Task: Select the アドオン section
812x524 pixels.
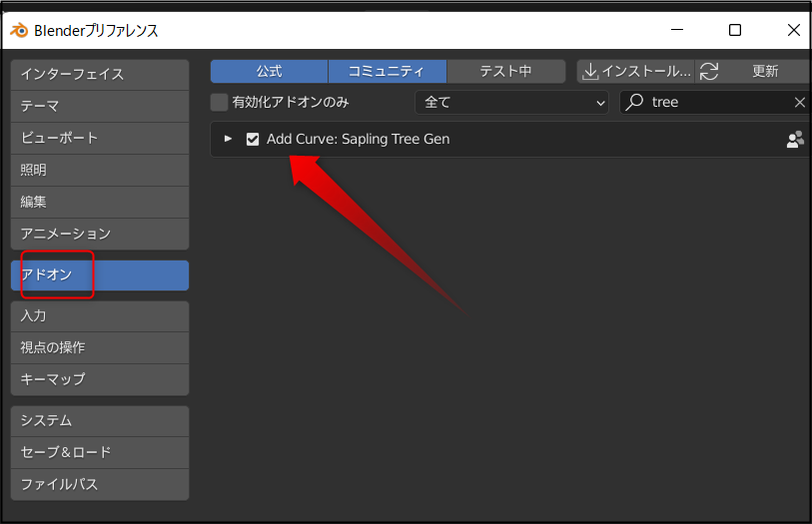Action: click(100, 275)
